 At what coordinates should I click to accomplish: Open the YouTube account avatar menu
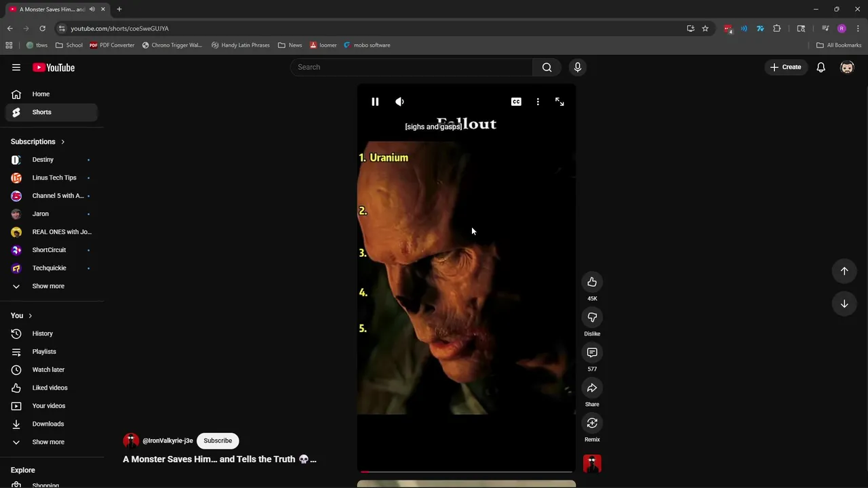[847, 67]
